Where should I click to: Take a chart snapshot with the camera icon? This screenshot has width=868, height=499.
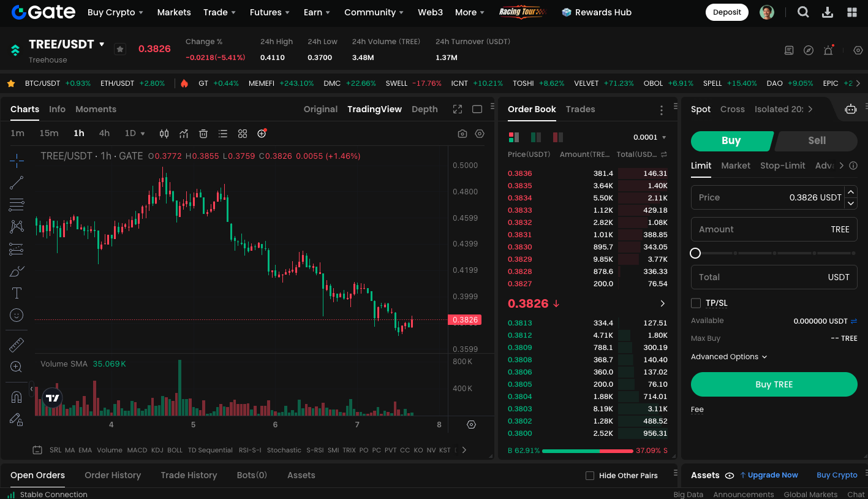[462, 134]
